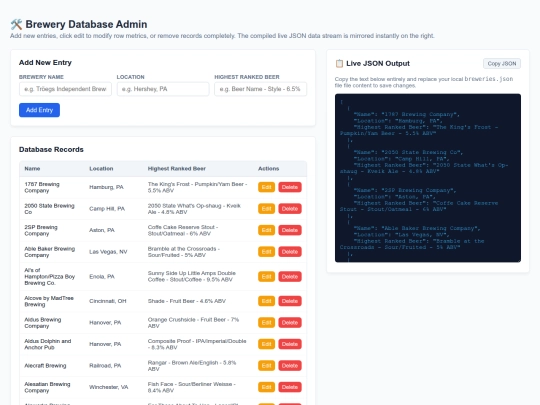Delete the 1787 Brewing Company row
This screenshot has width=540, height=405.
[290, 187]
